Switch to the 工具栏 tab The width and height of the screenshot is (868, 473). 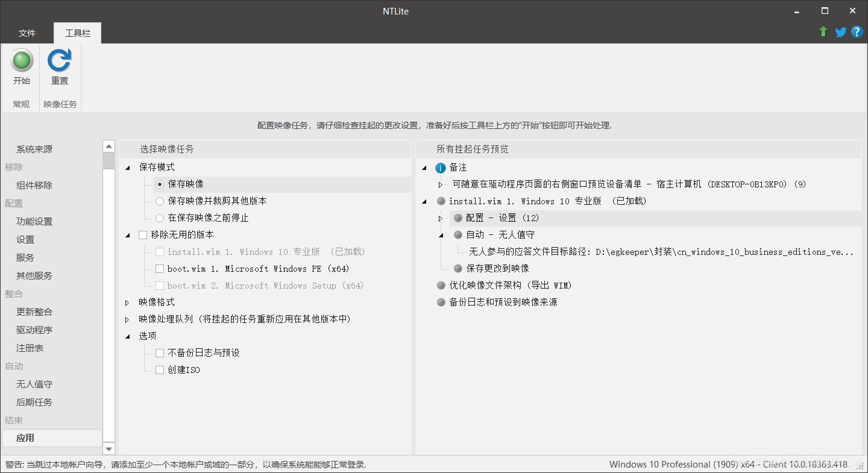77,33
